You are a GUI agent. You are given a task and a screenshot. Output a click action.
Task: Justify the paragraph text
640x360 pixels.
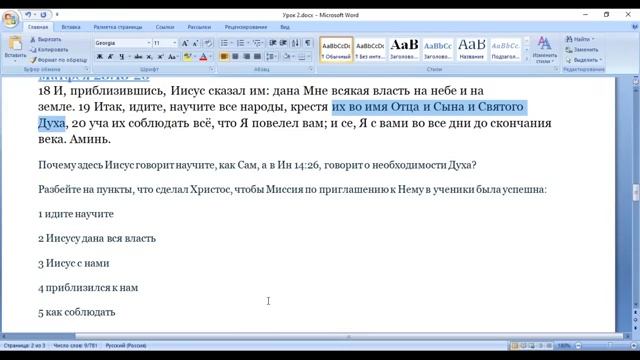point(258,57)
